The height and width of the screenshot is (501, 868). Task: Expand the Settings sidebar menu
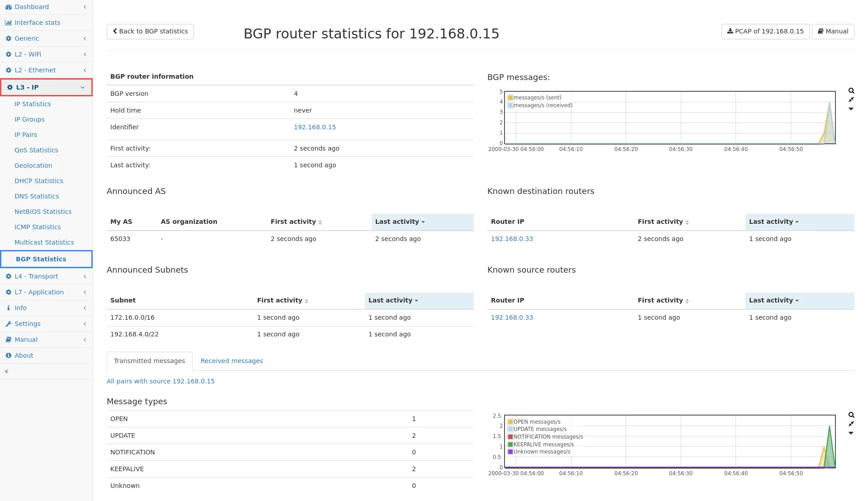(x=27, y=324)
